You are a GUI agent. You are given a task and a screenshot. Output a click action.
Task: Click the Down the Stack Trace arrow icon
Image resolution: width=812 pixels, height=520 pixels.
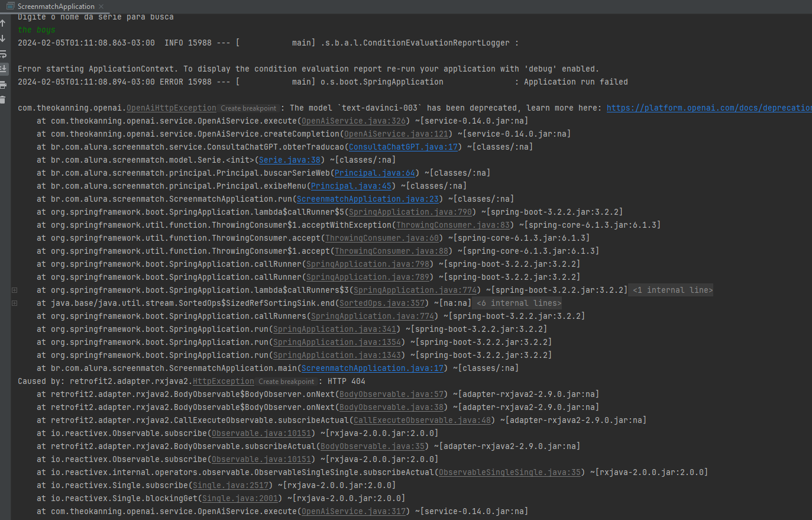(x=3, y=38)
